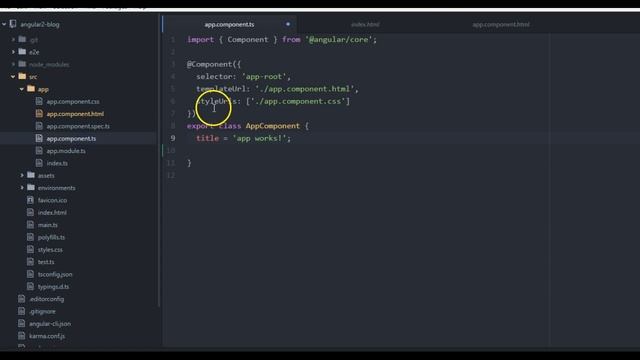This screenshot has height=360, width=640.
Task: Click the tsconfig.json file icon
Action: (30, 274)
